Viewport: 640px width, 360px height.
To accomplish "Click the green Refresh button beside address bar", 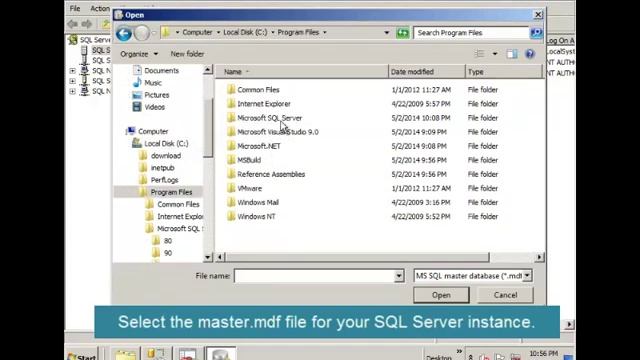I will tap(402, 33).
